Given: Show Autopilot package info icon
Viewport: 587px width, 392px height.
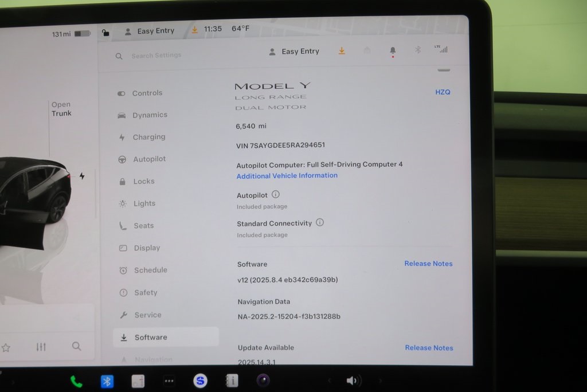Looking at the screenshot, I should point(276,194).
